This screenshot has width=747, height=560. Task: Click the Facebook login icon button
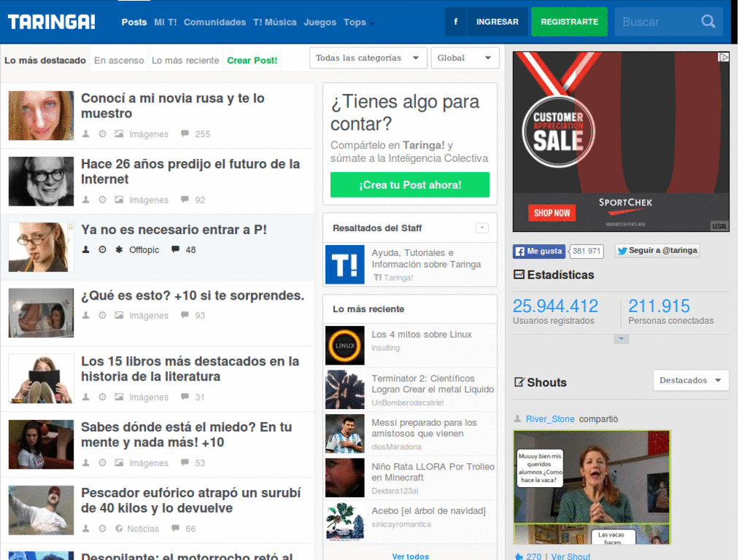coord(455,22)
